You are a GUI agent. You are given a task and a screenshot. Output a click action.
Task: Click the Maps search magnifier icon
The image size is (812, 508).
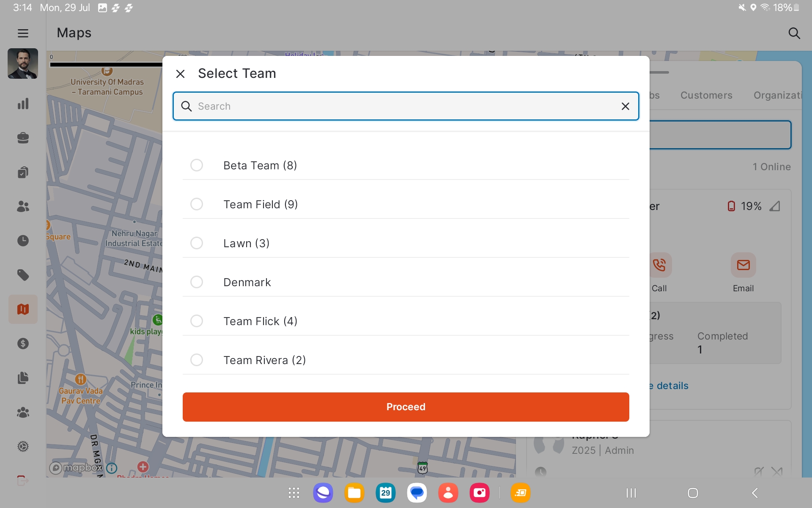794,33
